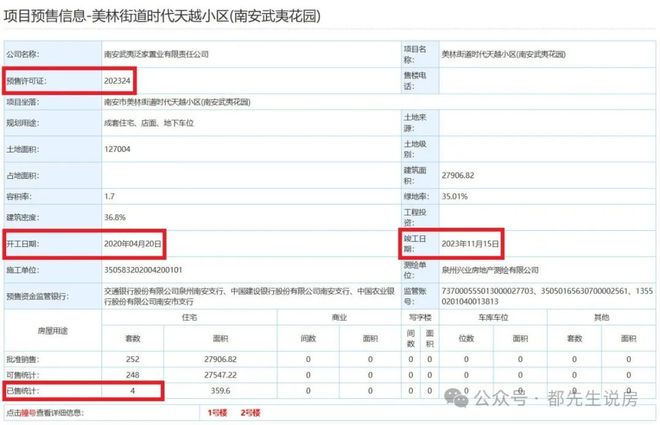660x425 pixels.
Task: Click the 土地面积 label
Action: click(22, 149)
